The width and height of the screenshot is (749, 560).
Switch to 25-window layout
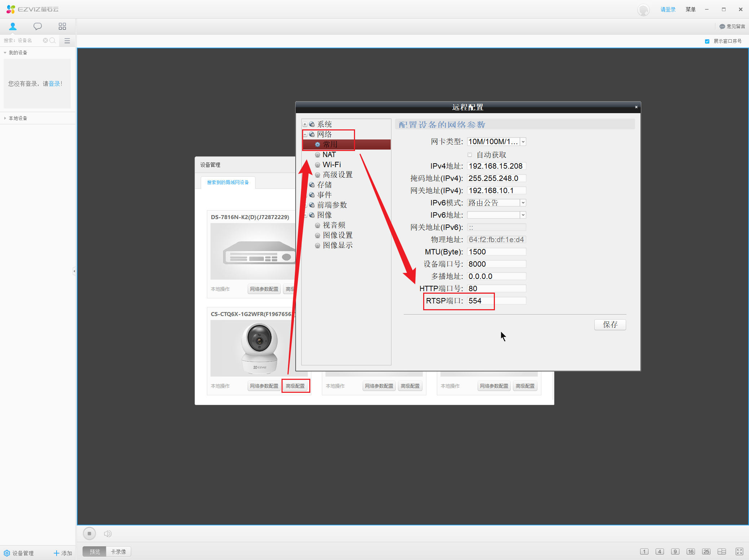tap(706, 552)
